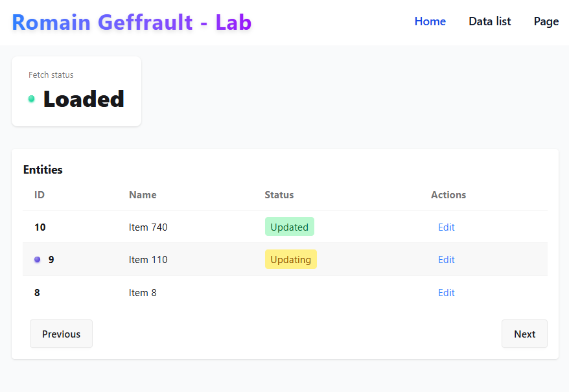This screenshot has width=569, height=392.
Task: Click the Status column header
Action: (279, 195)
